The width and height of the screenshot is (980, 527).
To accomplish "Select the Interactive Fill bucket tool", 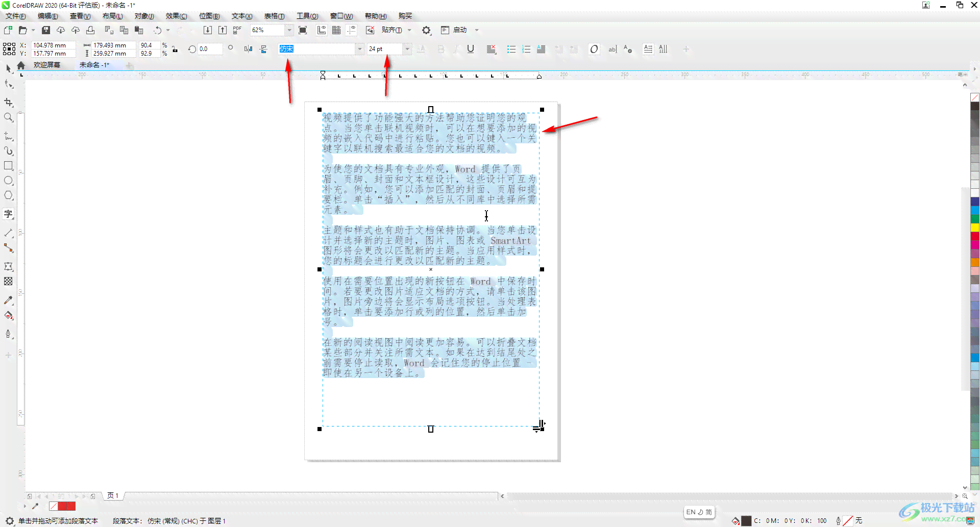I will point(8,315).
